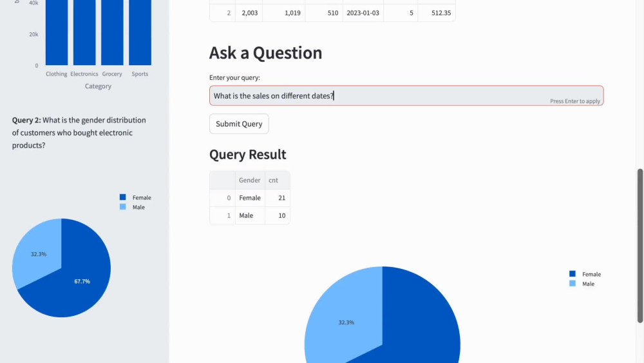Screen dimensions: 644x363
Task: Click the 512.35 value cell
Action: [x=436, y=13]
